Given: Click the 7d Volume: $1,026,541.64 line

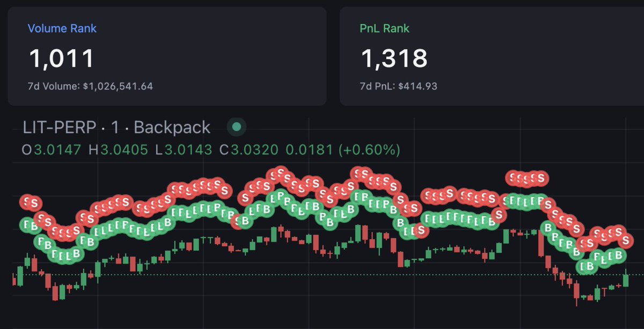Looking at the screenshot, I should click(90, 86).
